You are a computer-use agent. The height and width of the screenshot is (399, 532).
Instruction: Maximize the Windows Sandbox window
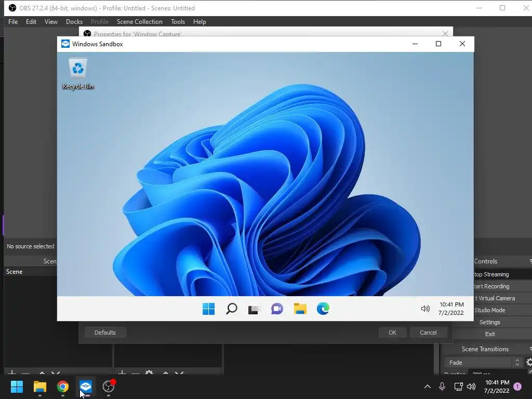[438, 44]
